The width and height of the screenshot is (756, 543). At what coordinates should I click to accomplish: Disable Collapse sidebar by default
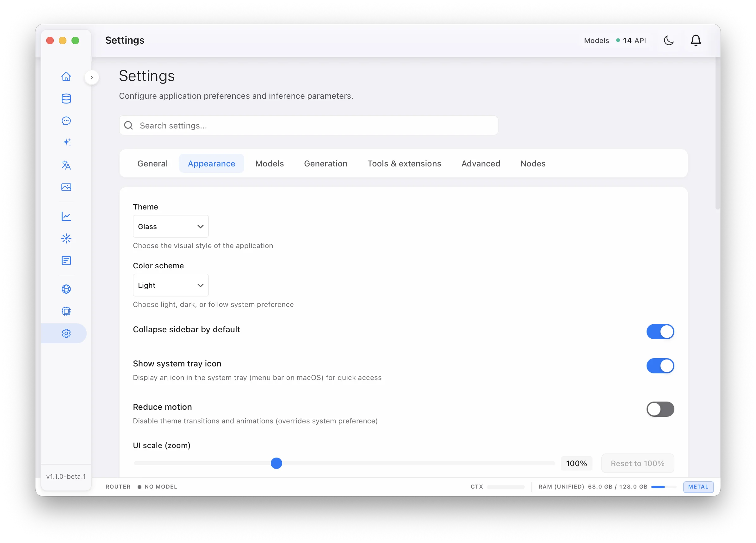click(660, 332)
